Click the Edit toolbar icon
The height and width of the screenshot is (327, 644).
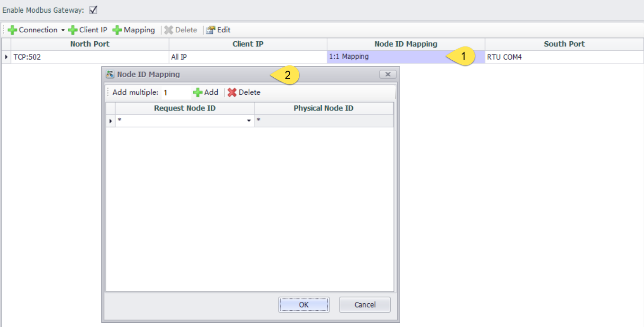click(211, 30)
